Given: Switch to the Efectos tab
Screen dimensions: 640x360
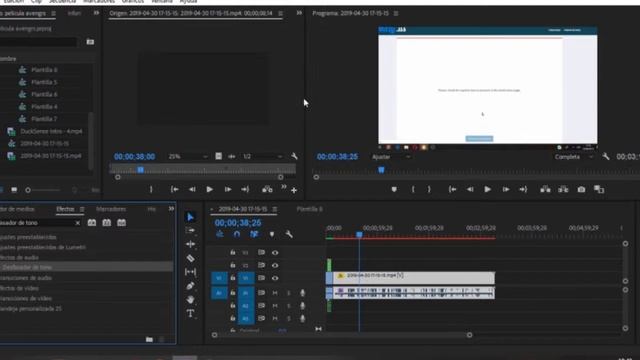Looking at the screenshot, I should (65, 209).
